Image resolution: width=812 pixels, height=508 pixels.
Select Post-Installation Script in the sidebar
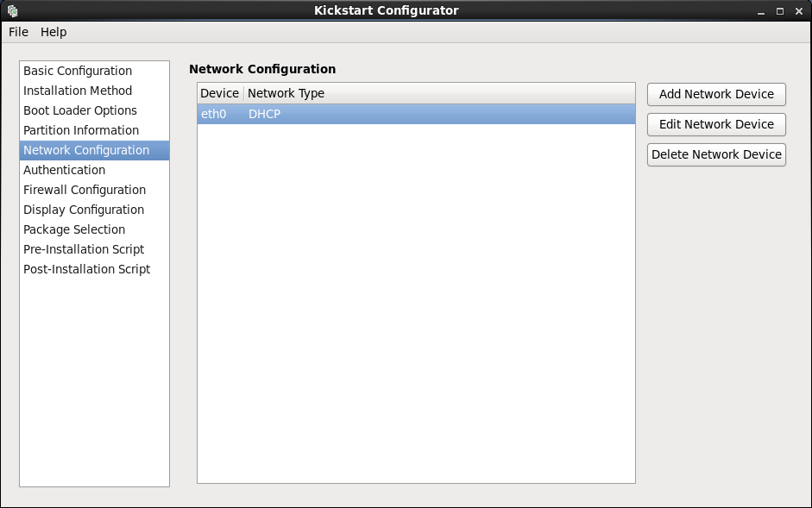point(86,269)
